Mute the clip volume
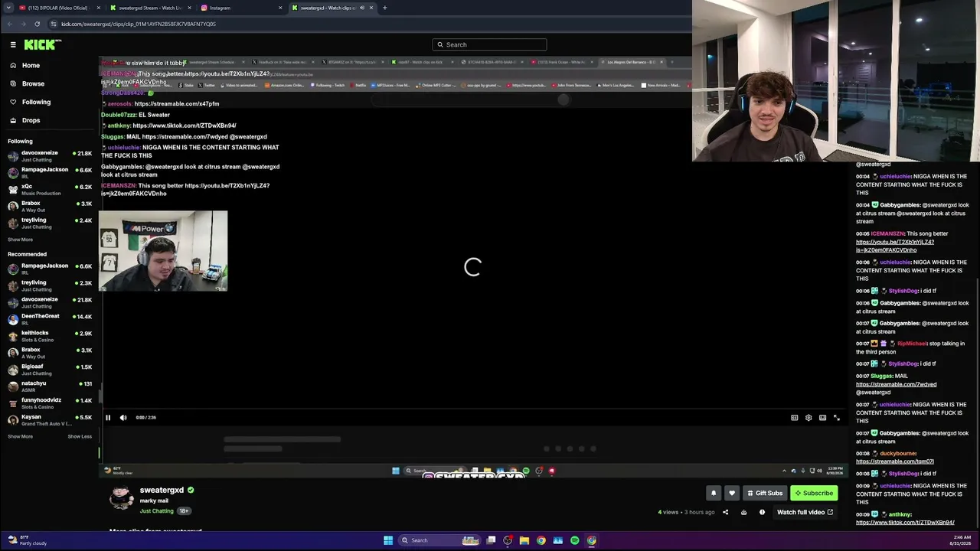Image resolution: width=980 pixels, height=551 pixels. [123, 418]
